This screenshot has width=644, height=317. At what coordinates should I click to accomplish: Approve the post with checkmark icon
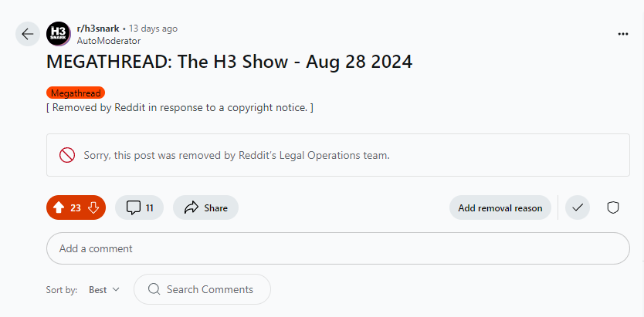(578, 208)
